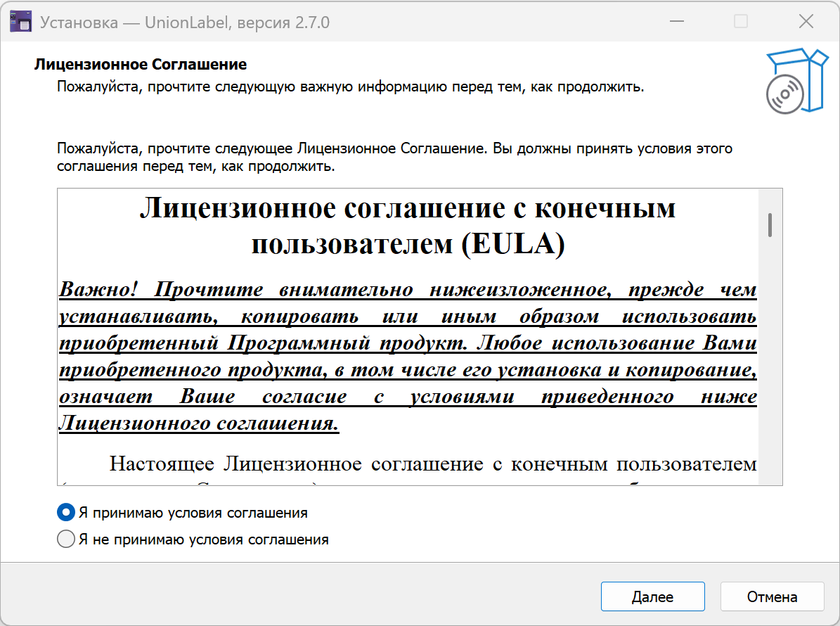
Task: Click the header 'Лицензионное Соглашение' label
Action: coord(140,64)
